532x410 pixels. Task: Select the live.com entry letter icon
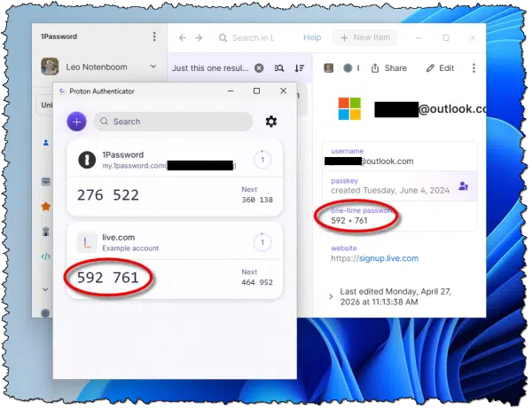(87, 242)
